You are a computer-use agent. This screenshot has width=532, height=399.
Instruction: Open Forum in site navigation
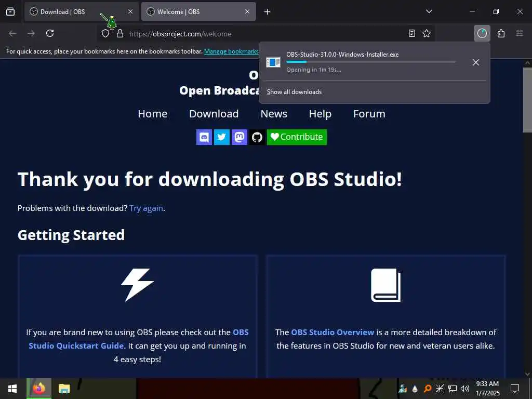pyautogui.click(x=369, y=114)
